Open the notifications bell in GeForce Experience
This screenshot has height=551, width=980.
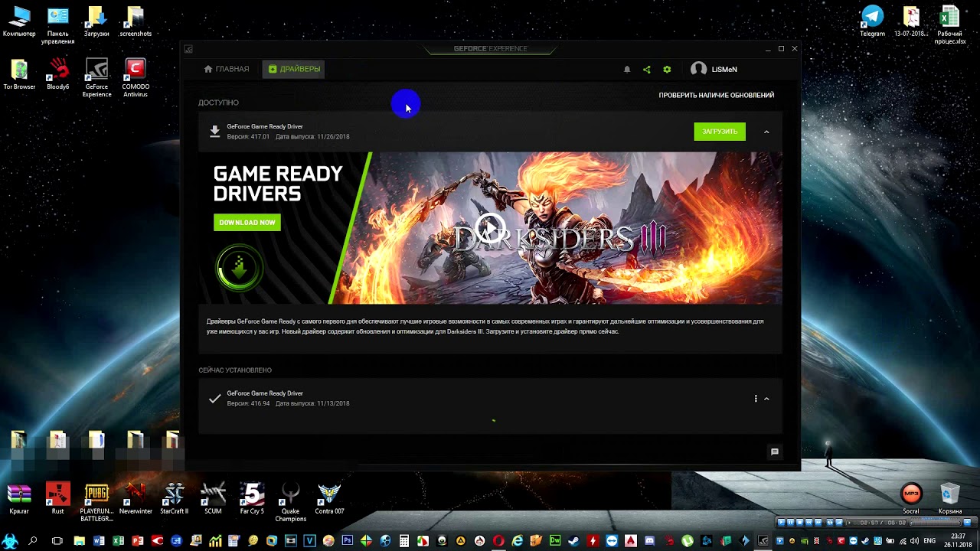pyautogui.click(x=627, y=70)
